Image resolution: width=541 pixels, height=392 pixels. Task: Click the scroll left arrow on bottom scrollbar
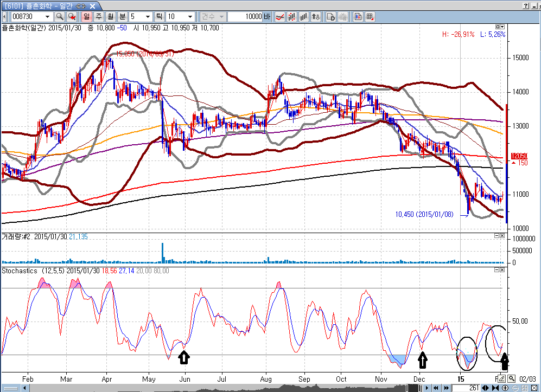25,388
